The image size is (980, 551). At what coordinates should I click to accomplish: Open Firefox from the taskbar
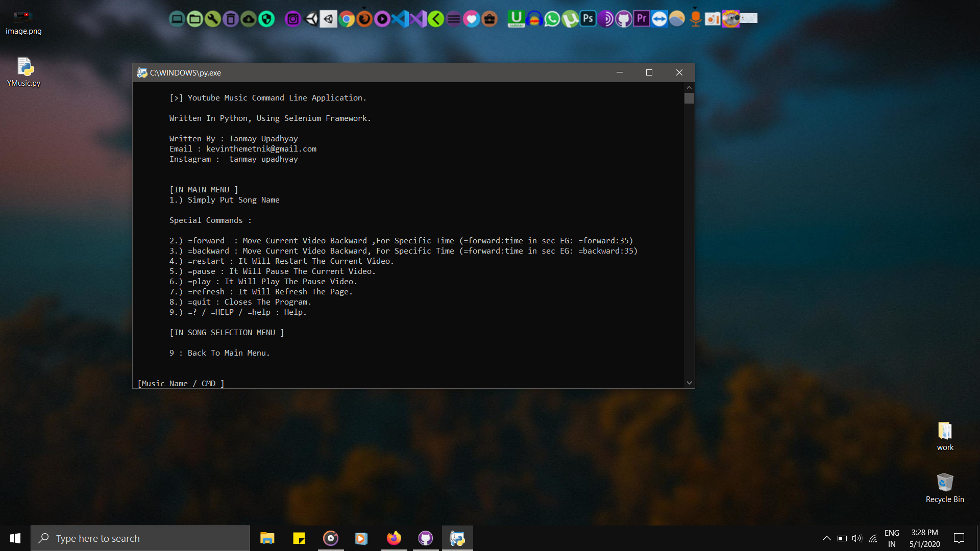tap(394, 538)
